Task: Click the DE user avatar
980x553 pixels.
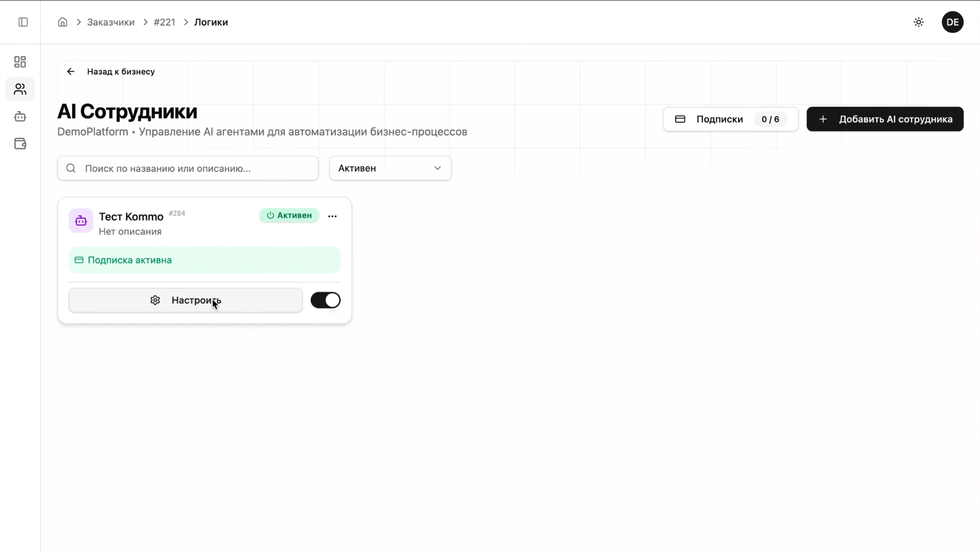Action: pyautogui.click(x=952, y=22)
